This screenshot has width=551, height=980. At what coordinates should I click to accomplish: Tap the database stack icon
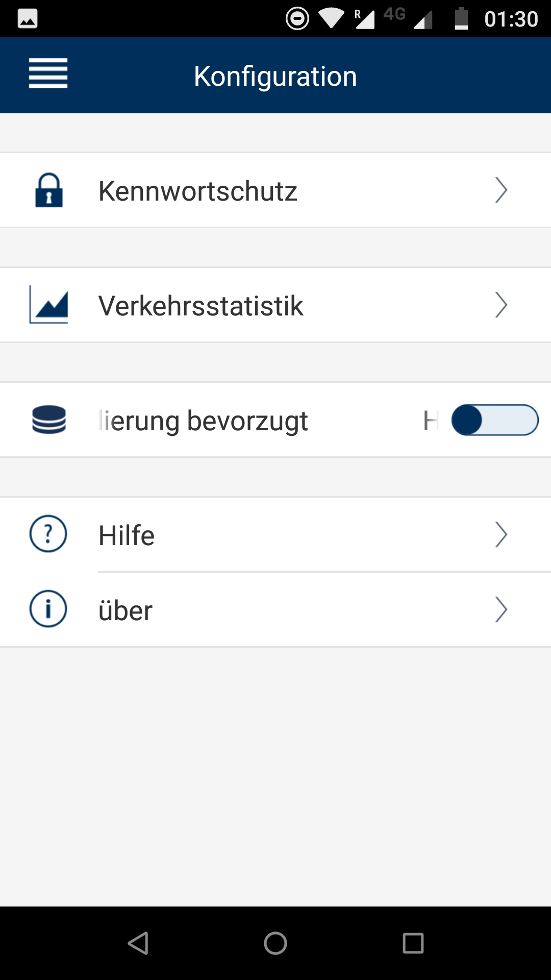pos(49,420)
